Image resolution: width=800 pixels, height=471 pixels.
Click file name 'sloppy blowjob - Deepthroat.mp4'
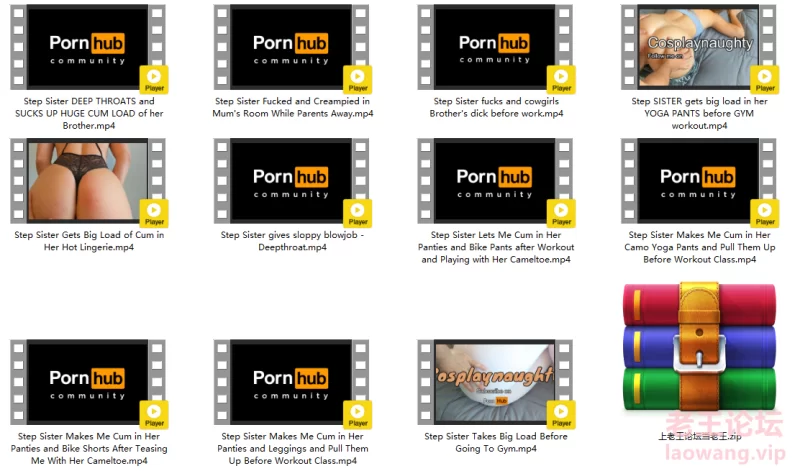pos(292,241)
